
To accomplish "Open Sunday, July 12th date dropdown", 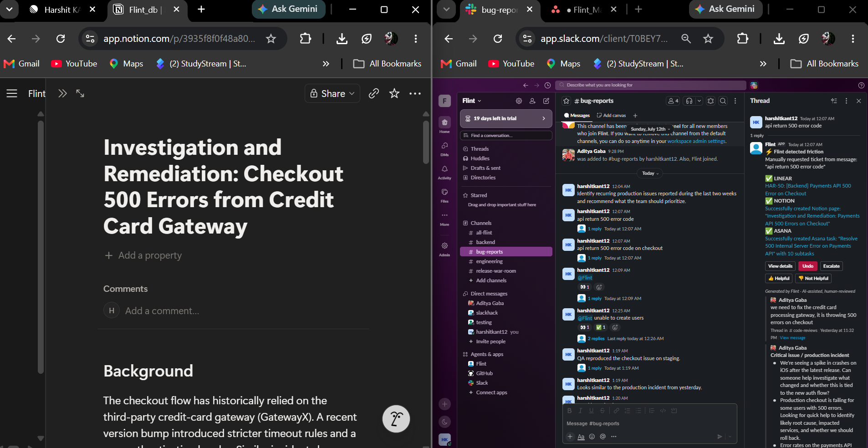I will pos(650,129).
